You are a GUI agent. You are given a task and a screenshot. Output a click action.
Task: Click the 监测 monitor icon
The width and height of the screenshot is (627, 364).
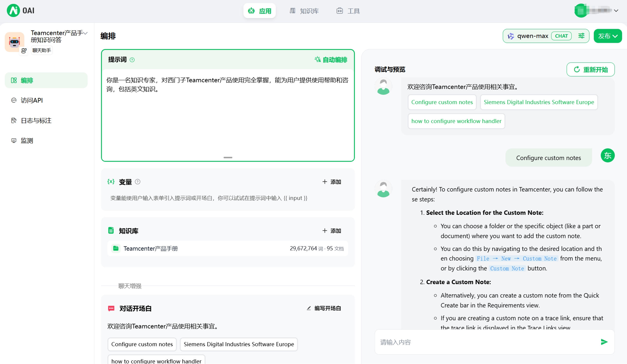pos(14,141)
